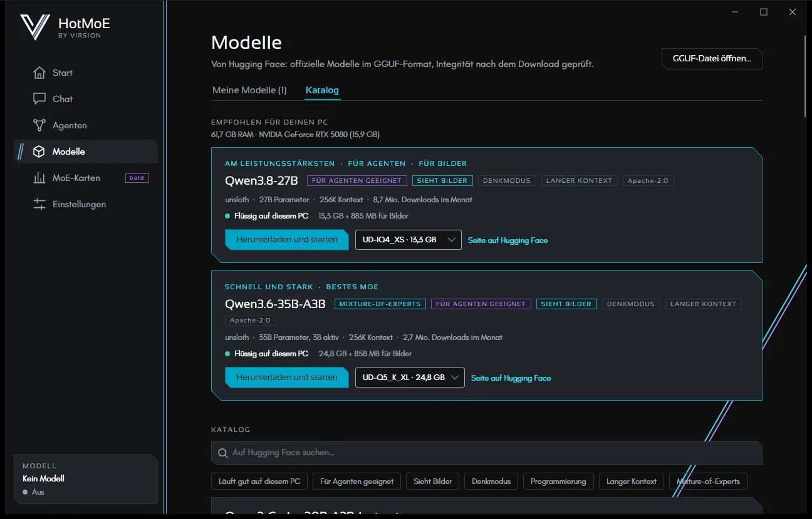Viewport: 812px width, 519px height.
Task: Open the UD-Q5_K_XL 24,8 GB quantization dropdown
Action: pyautogui.click(x=410, y=378)
